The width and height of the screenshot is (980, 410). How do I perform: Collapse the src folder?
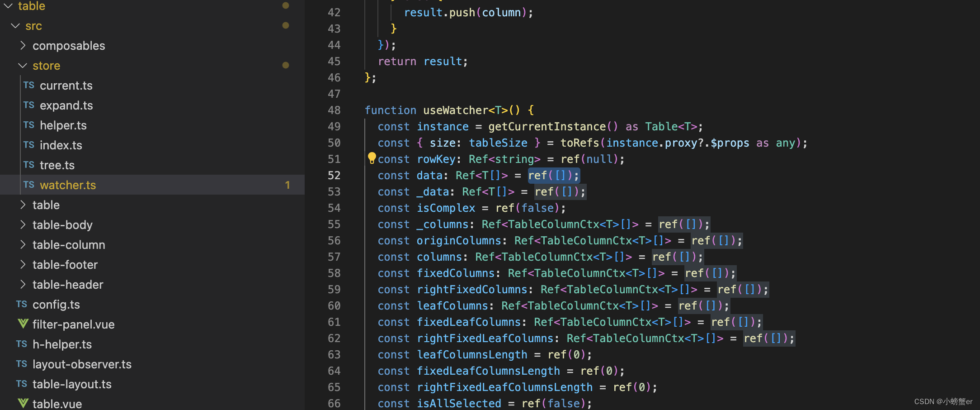[x=15, y=26]
